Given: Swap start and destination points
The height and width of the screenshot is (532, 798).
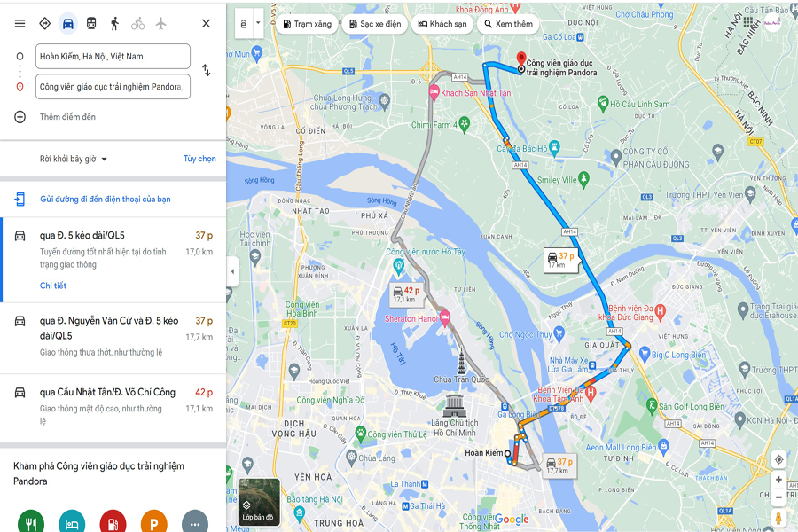Looking at the screenshot, I should (x=206, y=70).
